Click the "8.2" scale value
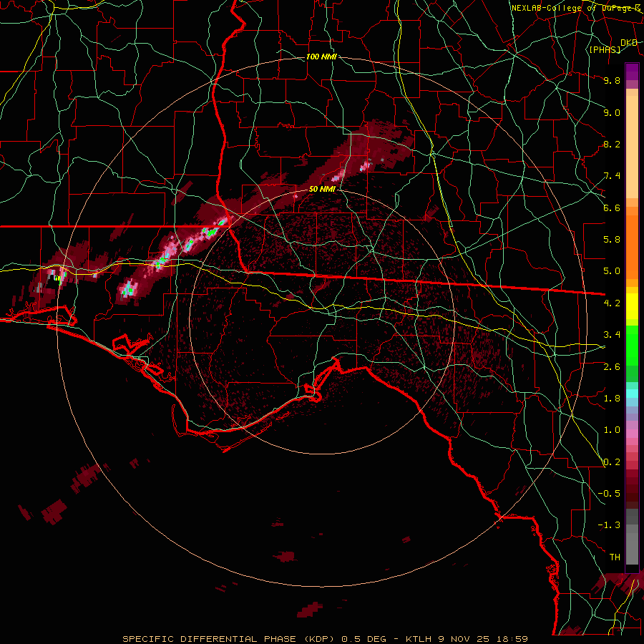 [x=612, y=144]
